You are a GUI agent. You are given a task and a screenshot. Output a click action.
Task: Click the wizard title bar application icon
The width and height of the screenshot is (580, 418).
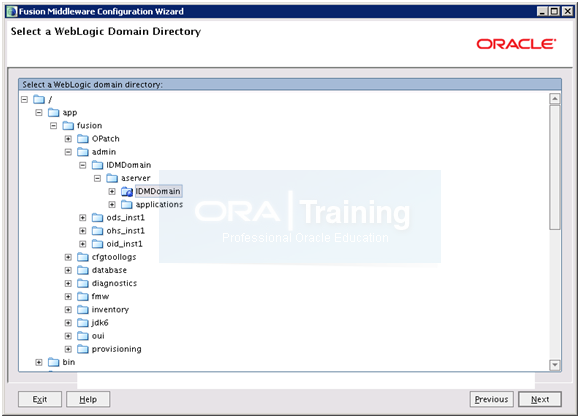(12, 11)
